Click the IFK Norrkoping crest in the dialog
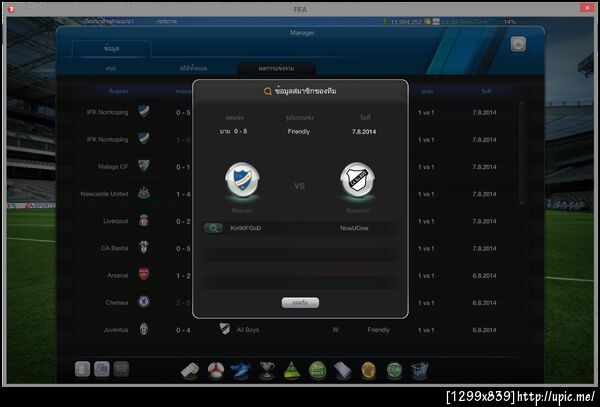Viewport: 600px width, 407px height. pyautogui.click(x=242, y=180)
